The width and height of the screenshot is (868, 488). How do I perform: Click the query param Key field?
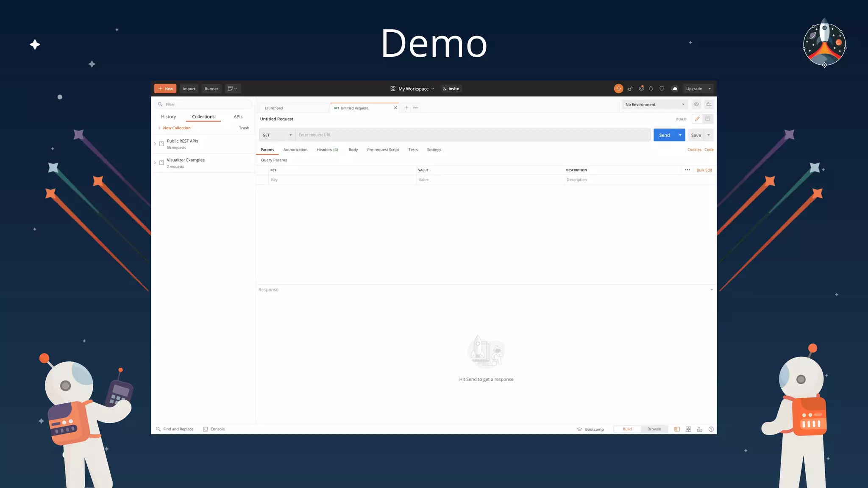(342, 180)
